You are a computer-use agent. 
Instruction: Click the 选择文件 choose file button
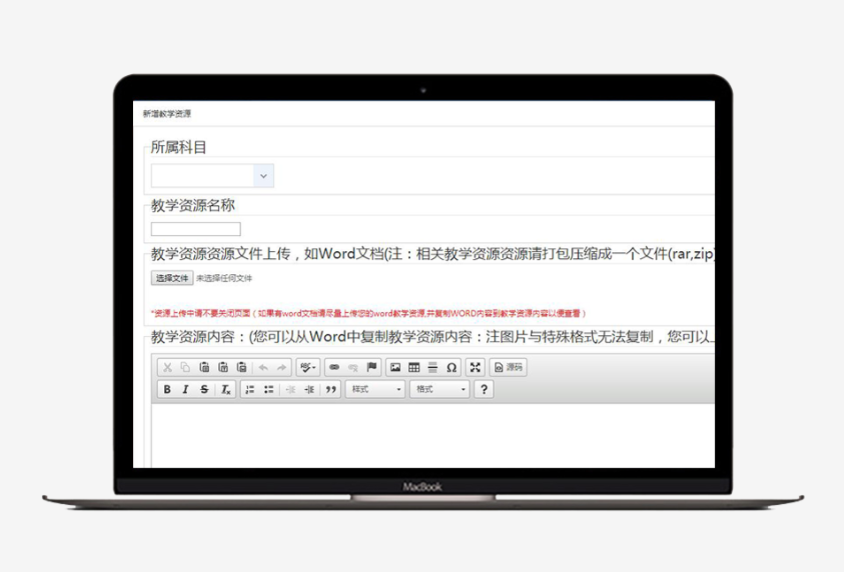pos(172,278)
